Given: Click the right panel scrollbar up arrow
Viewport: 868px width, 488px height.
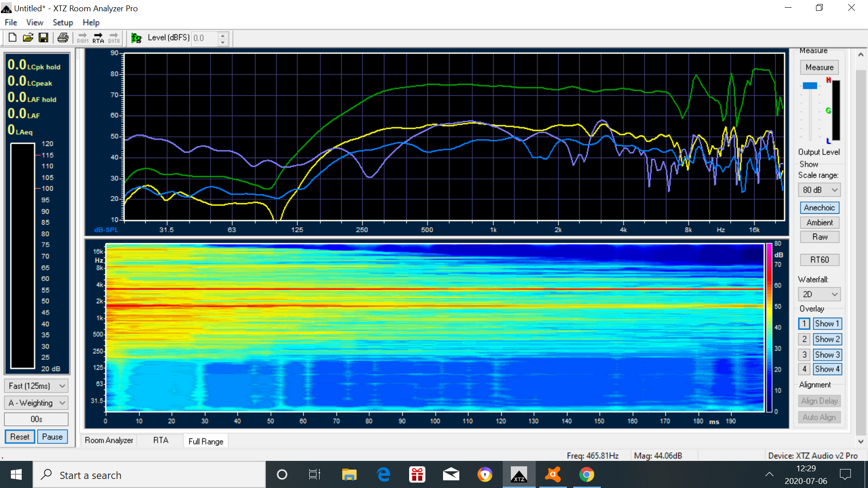Looking at the screenshot, I should click(861, 55).
